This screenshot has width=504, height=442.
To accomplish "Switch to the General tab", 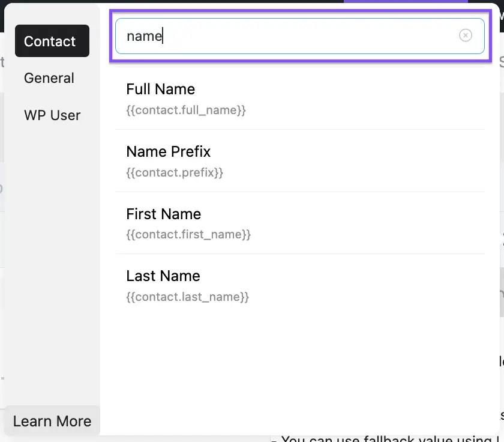I will [x=49, y=78].
